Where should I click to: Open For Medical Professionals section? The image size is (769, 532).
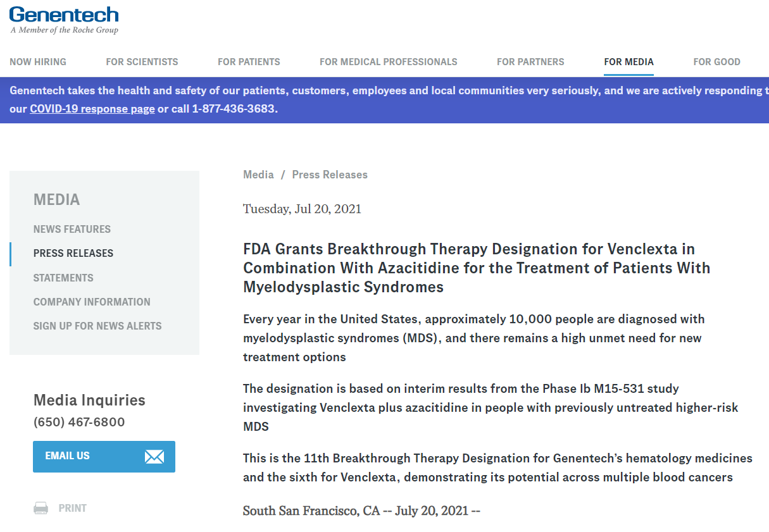[x=389, y=62]
